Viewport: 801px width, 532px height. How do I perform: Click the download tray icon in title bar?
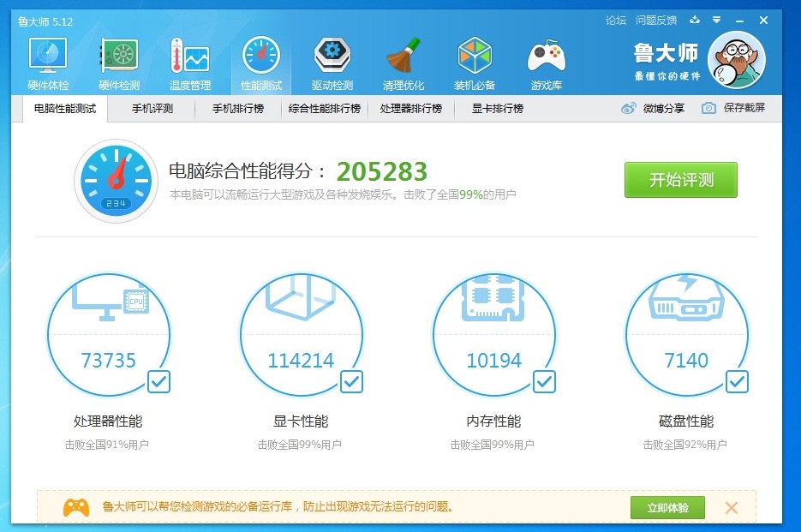click(695, 20)
